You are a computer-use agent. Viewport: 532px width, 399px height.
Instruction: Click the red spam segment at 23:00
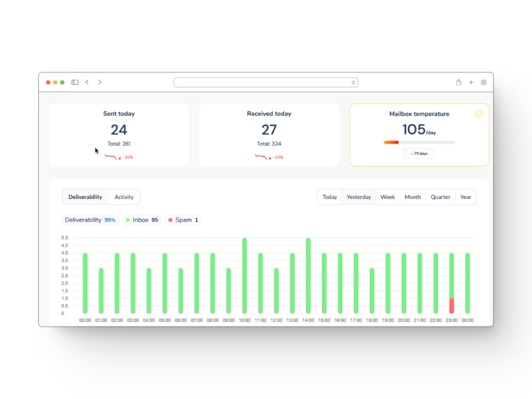(451, 305)
